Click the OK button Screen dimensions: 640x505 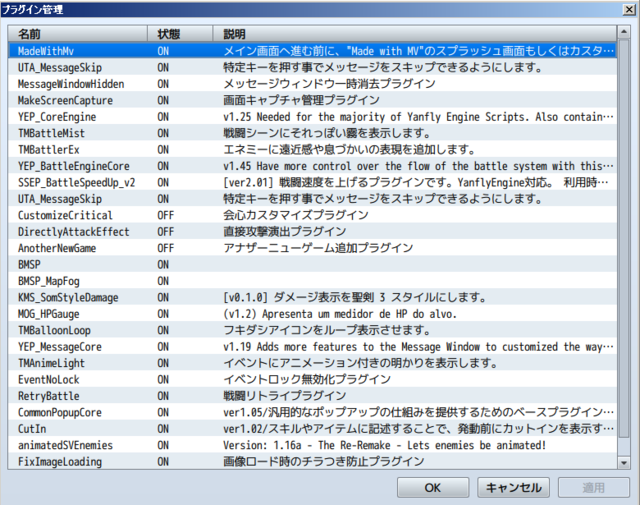tap(433, 487)
